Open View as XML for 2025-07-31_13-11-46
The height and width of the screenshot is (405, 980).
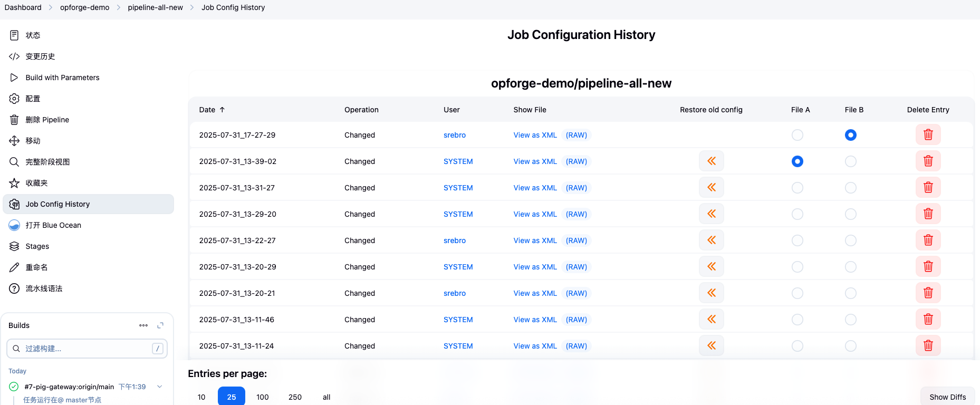pos(535,320)
